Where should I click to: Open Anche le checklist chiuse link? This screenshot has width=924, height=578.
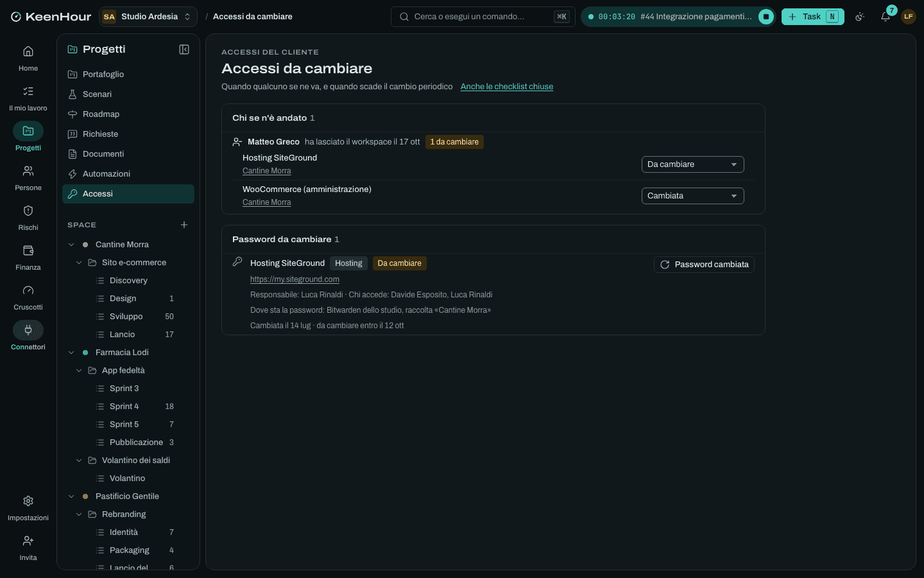pyautogui.click(x=507, y=87)
